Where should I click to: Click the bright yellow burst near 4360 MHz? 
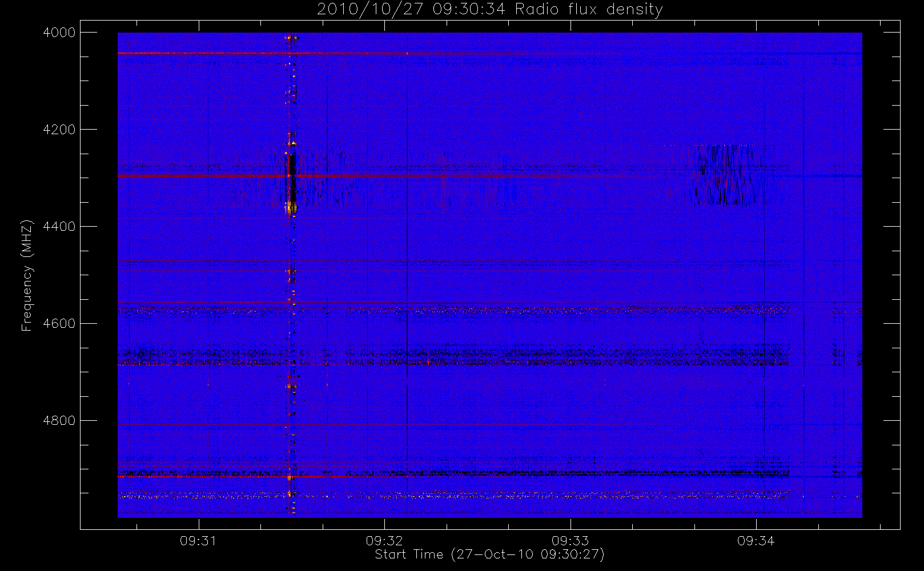click(x=291, y=207)
